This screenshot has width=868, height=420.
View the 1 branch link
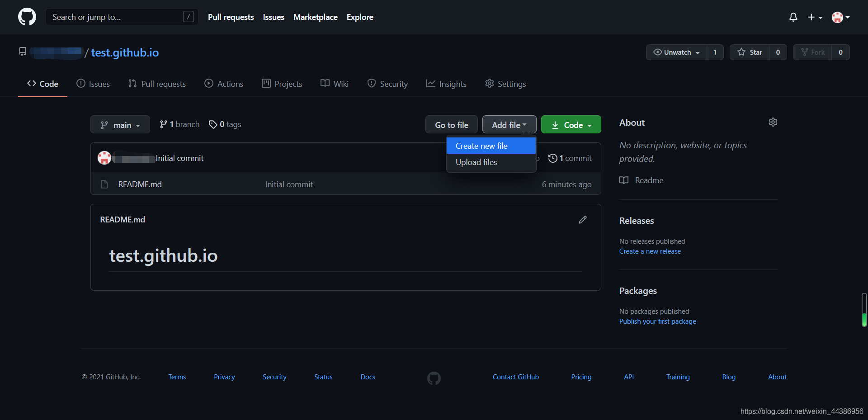click(x=179, y=124)
